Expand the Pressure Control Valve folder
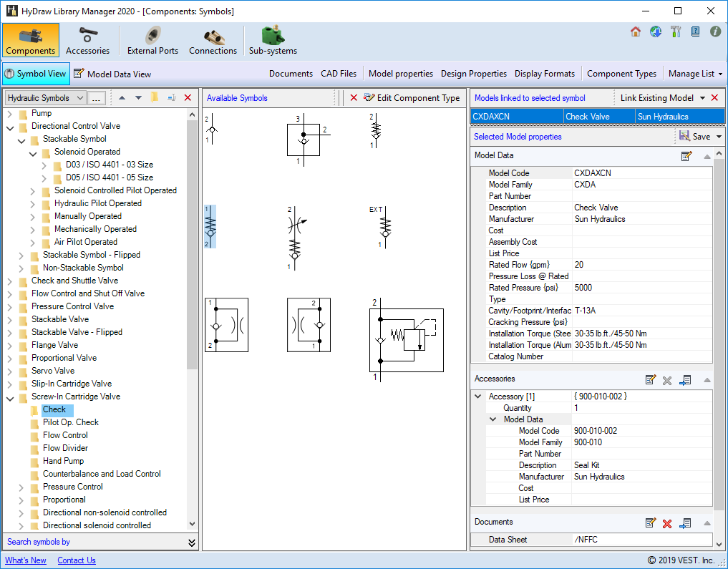728x569 pixels. click(x=11, y=307)
